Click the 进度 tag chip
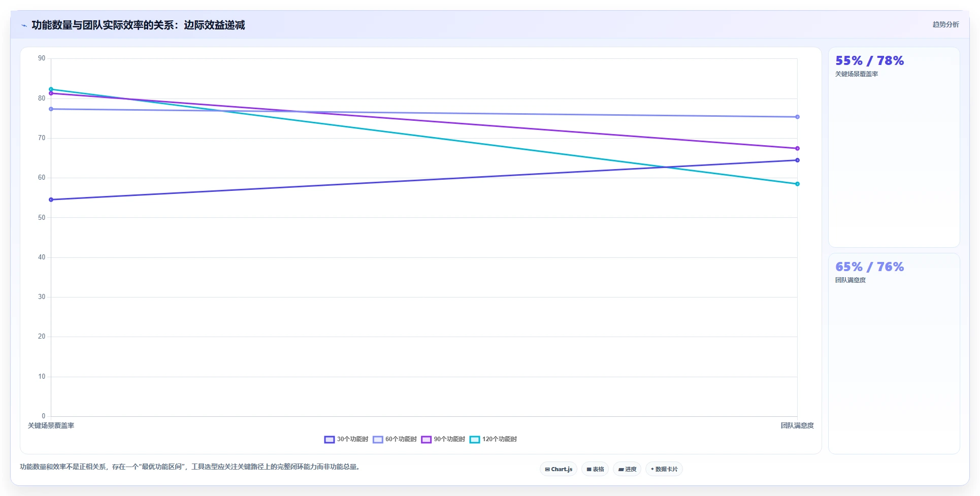This screenshot has height=496, width=980. click(x=627, y=469)
